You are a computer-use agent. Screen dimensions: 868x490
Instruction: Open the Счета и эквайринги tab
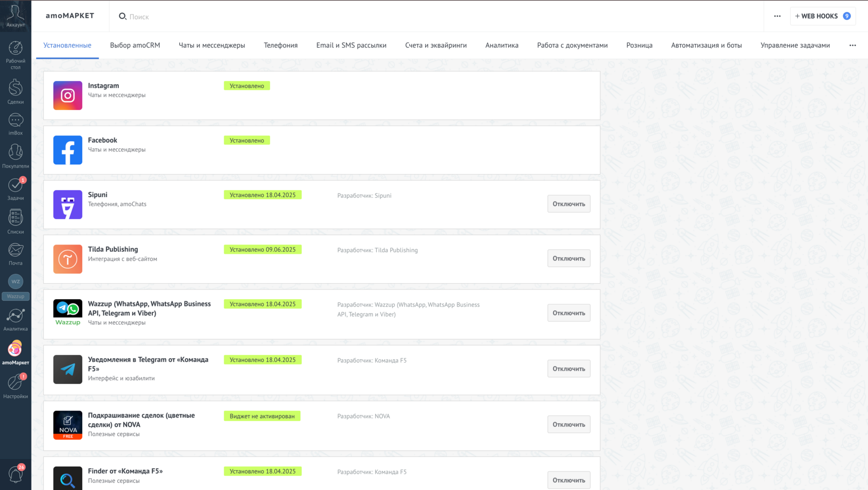pos(436,45)
